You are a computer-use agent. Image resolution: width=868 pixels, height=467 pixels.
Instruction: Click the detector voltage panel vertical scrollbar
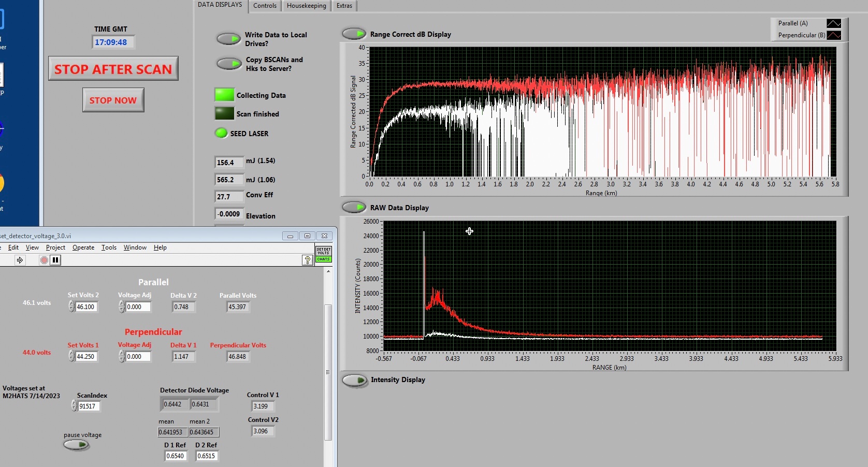coord(327,372)
